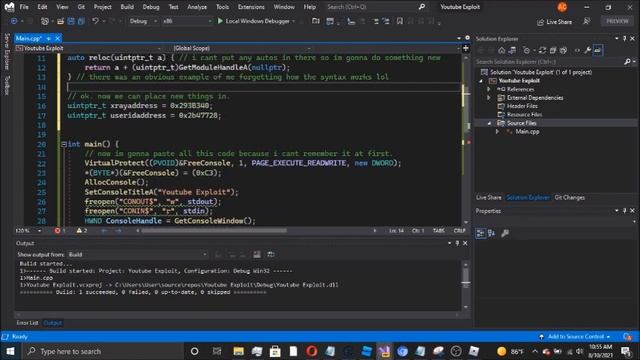This screenshot has height=360, width=640.
Task: Click the search magnifier in Solution Explorer
Action: click(x=627, y=62)
